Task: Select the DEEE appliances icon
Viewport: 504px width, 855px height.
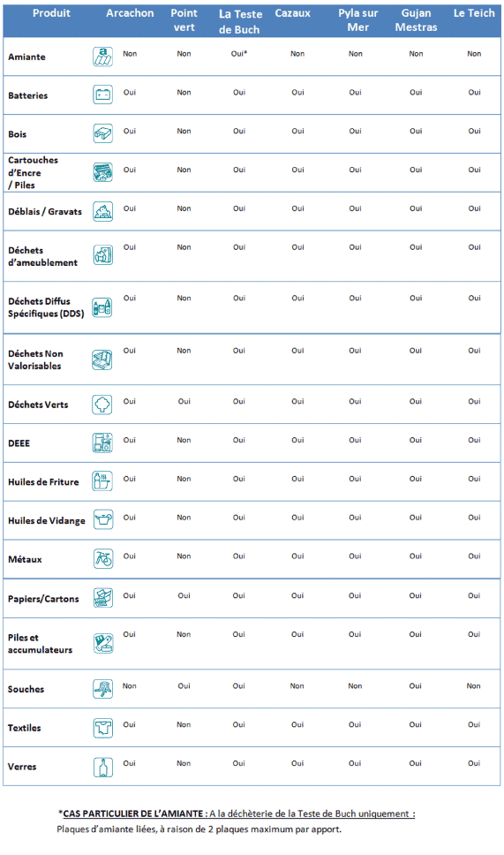Action: [x=102, y=443]
